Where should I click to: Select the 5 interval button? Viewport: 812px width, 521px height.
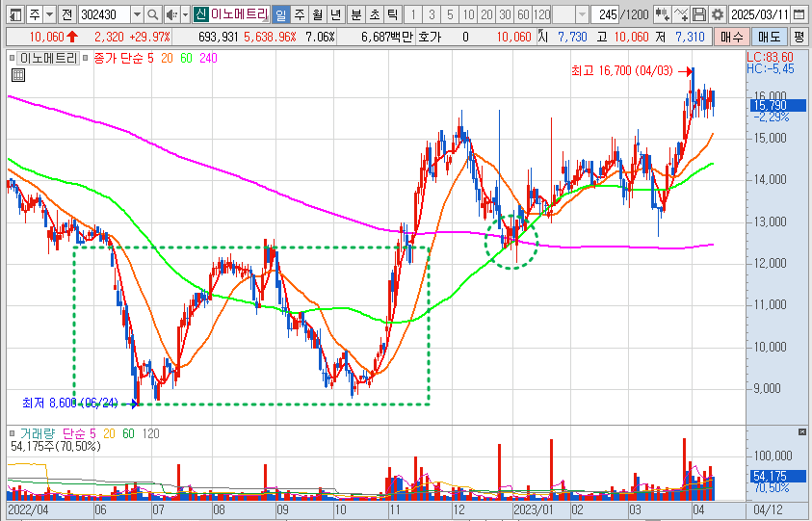coord(450,14)
